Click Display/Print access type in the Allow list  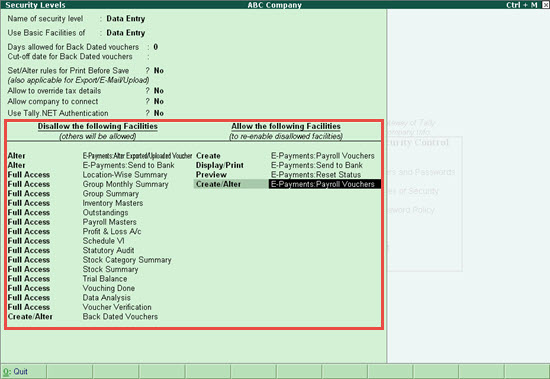pyautogui.click(x=220, y=165)
